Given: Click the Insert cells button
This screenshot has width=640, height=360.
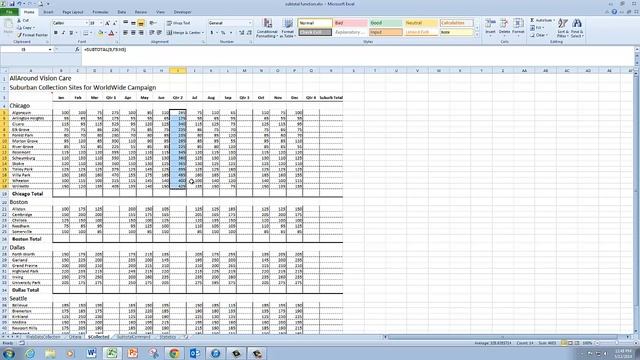Looking at the screenshot, I should pyautogui.click(x=490, y=28).
